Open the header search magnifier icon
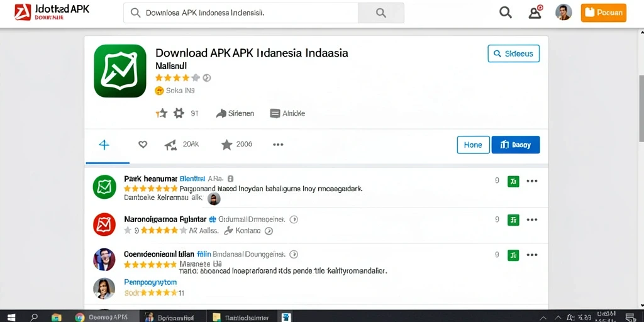The width and height of the screenshot is (644, 322). tap(505, 13)
